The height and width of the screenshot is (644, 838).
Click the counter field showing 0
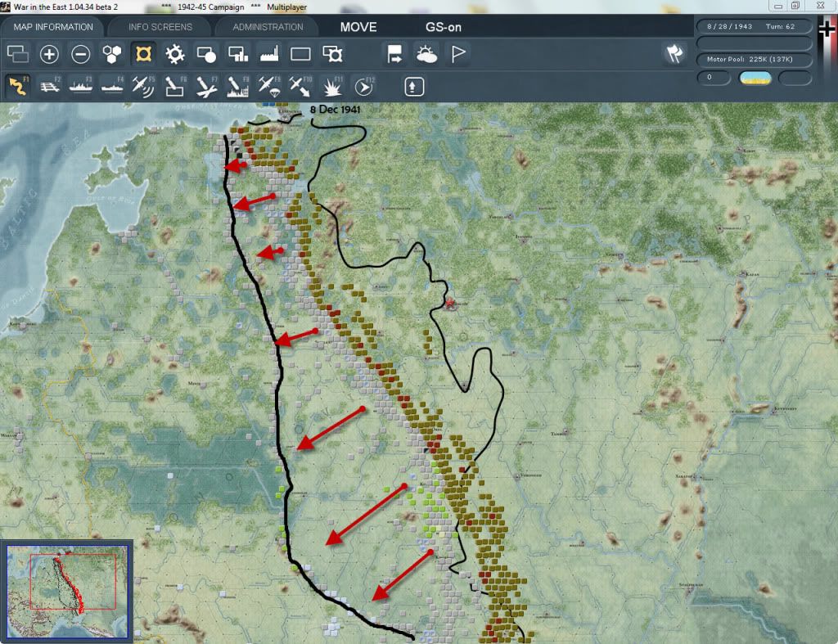coord(714,78)
